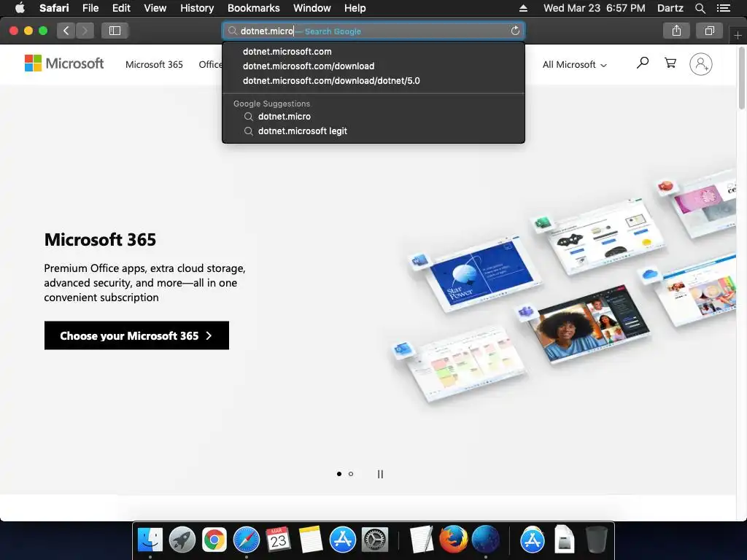Choose Google suggestion dotnet.micro
Screen dimensions: 747x560
click(x=373, y=117)
